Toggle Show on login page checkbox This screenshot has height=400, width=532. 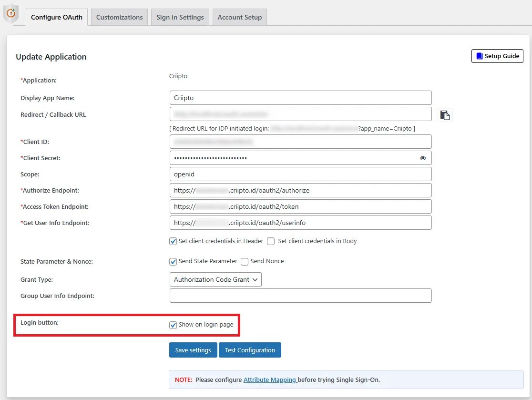[173, 325]
